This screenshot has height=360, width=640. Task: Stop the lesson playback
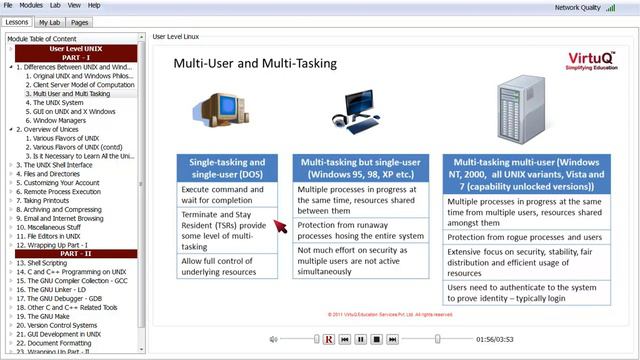pos(376,339)
